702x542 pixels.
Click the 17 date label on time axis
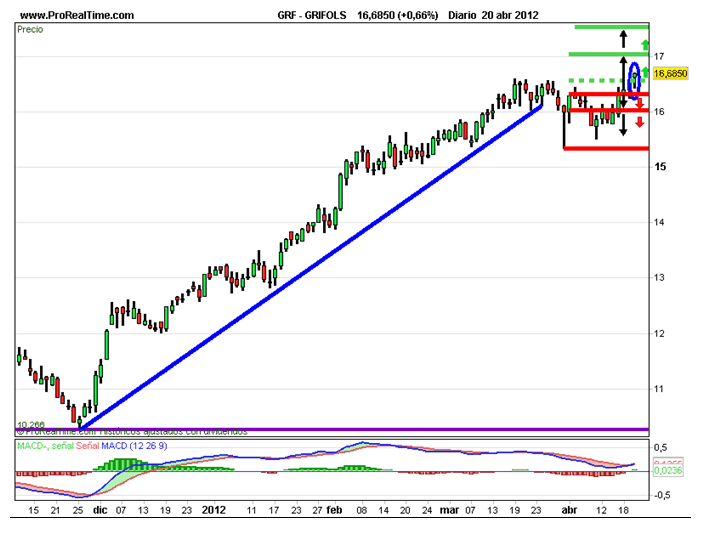[274, 510]
